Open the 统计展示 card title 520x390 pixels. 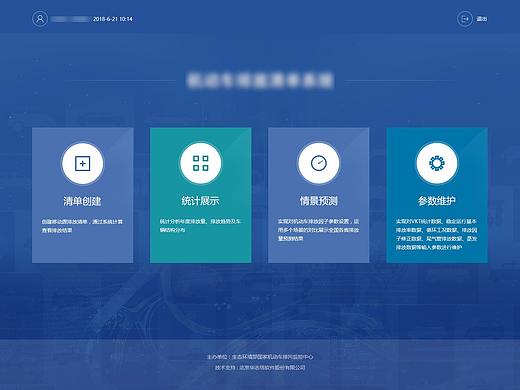tap(200, 201)
